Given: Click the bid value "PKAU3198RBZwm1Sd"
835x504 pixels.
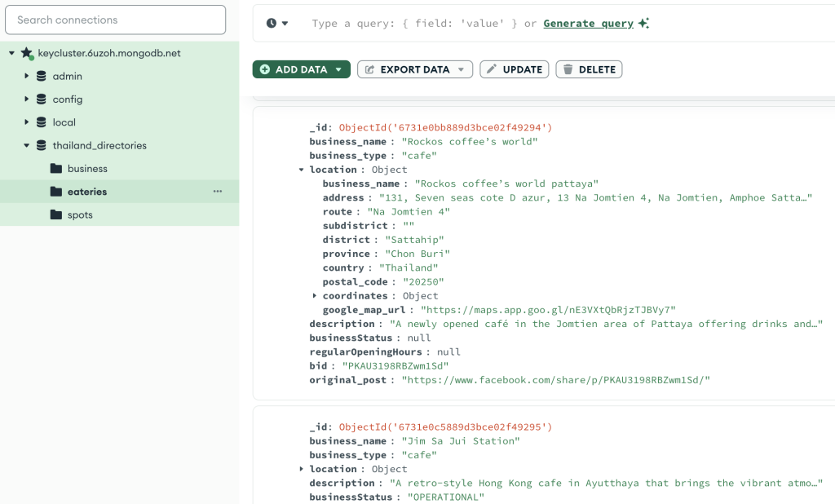Looking at the screenshot, I should click(x=395, y=366).
